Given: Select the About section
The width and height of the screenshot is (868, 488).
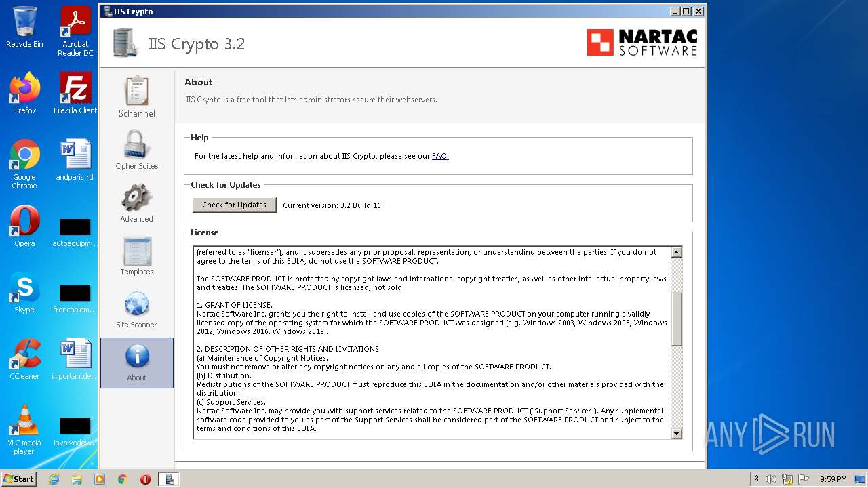Looking at the screenshot, I should [136, 363].
